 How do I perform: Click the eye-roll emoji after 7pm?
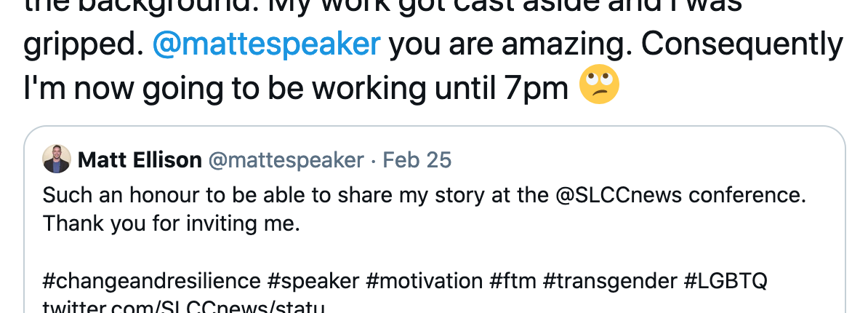click(x=599, y=84)
